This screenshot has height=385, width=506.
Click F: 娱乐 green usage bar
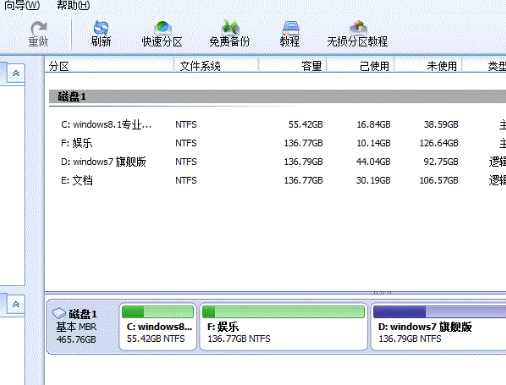pyautogui.click(x=283, y=312)
